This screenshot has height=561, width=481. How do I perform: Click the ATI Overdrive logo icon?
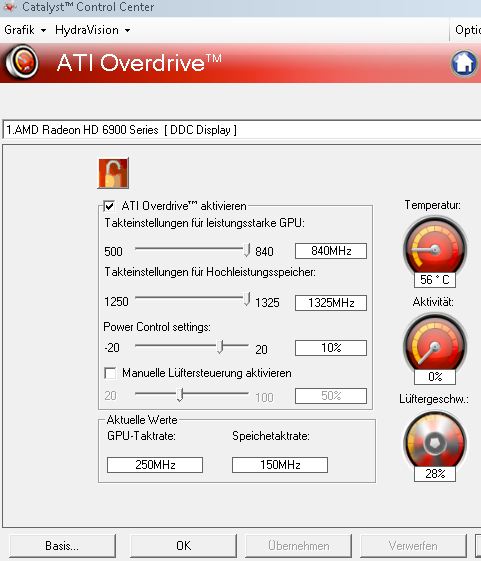(21, 62)
